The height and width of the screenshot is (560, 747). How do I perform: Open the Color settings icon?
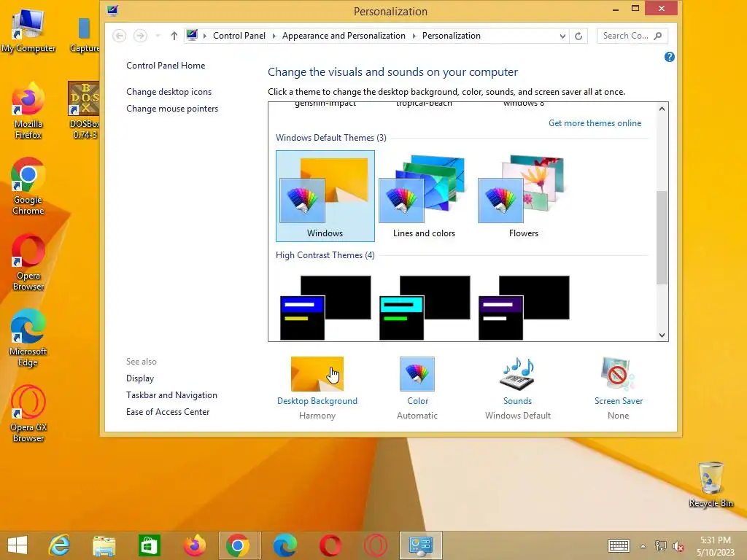tap(417, 374)
